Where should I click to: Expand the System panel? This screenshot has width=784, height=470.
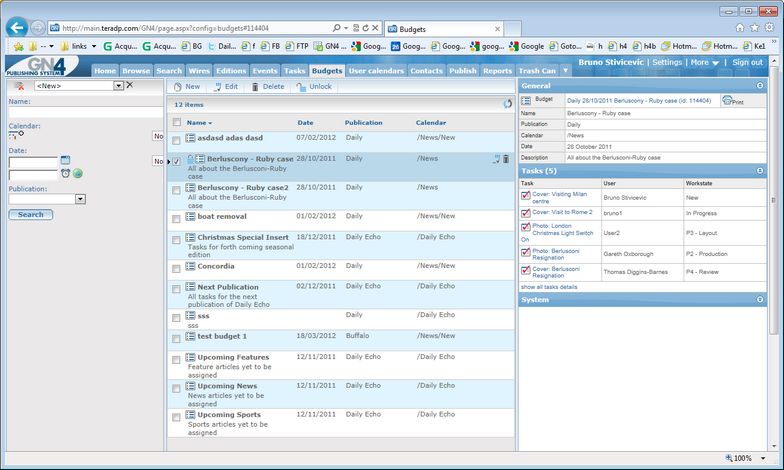click(x=760, y=300)
